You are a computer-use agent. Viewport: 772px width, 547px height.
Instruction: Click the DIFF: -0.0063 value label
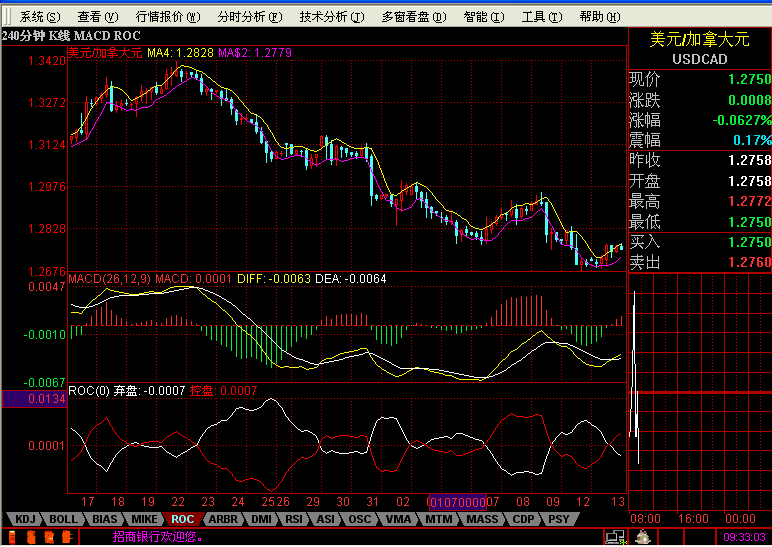point(274,279)
